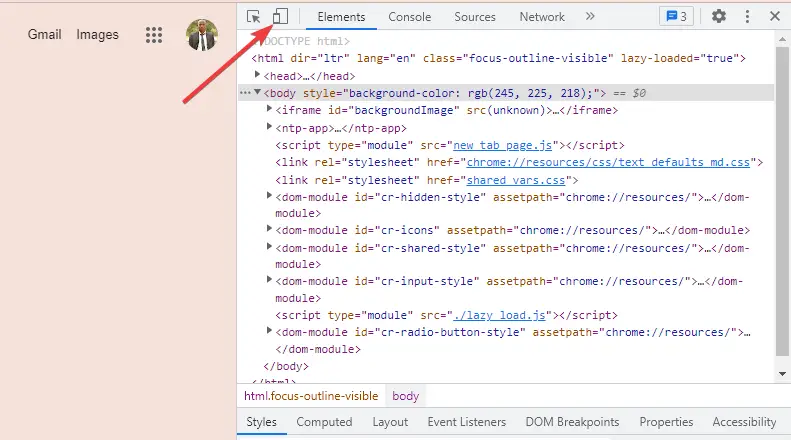Open the new_tab_page.js source link
Viewport: 791px width, 440px height.
tap(502, 145)
